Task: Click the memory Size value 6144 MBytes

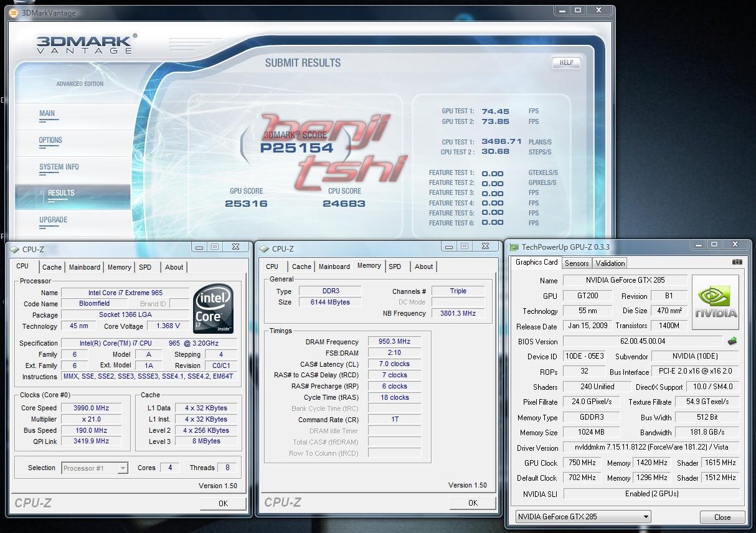Action: click(x=330, y=303)
